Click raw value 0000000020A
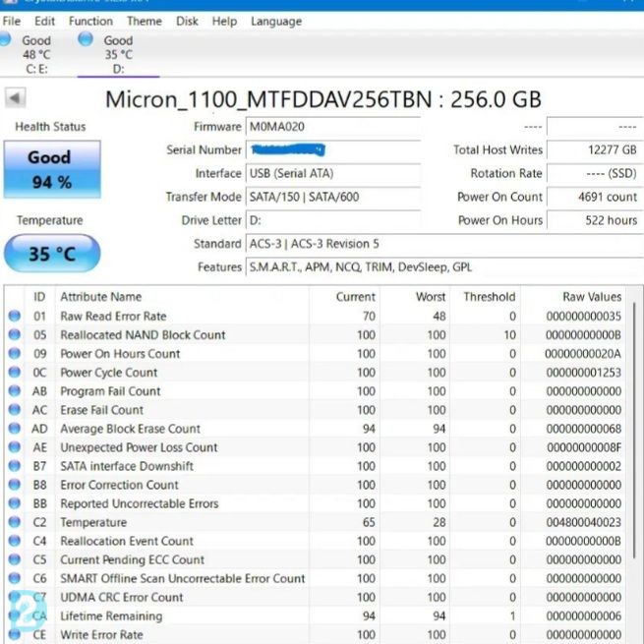Screen dimensions: 644x644 [x=583, y=354]
